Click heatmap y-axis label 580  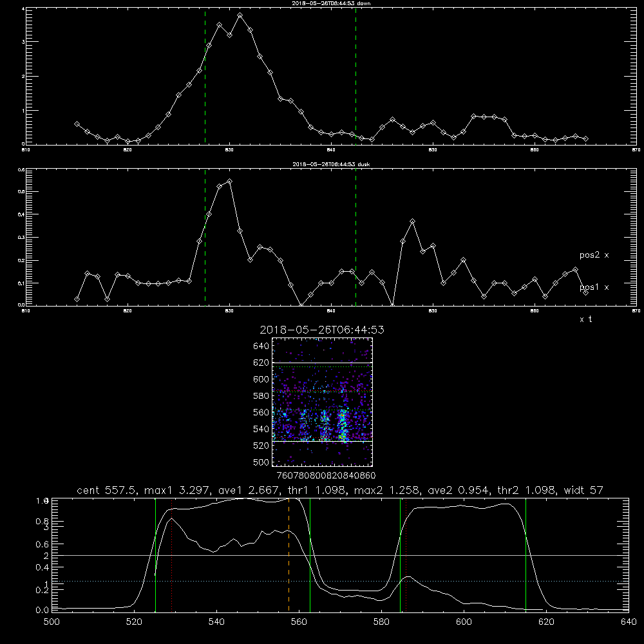[x=261, y=396]
